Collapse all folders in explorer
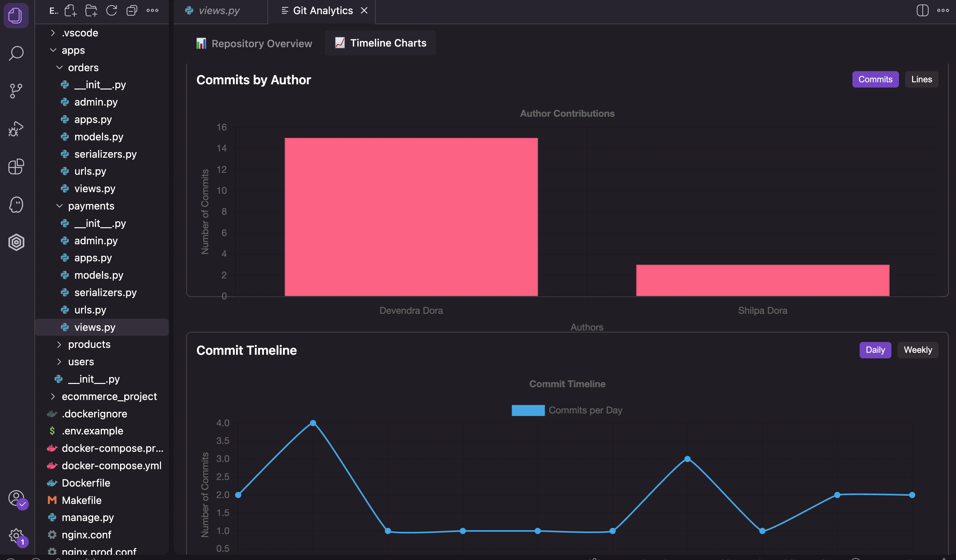956x560 pixels. pos(132,10)
